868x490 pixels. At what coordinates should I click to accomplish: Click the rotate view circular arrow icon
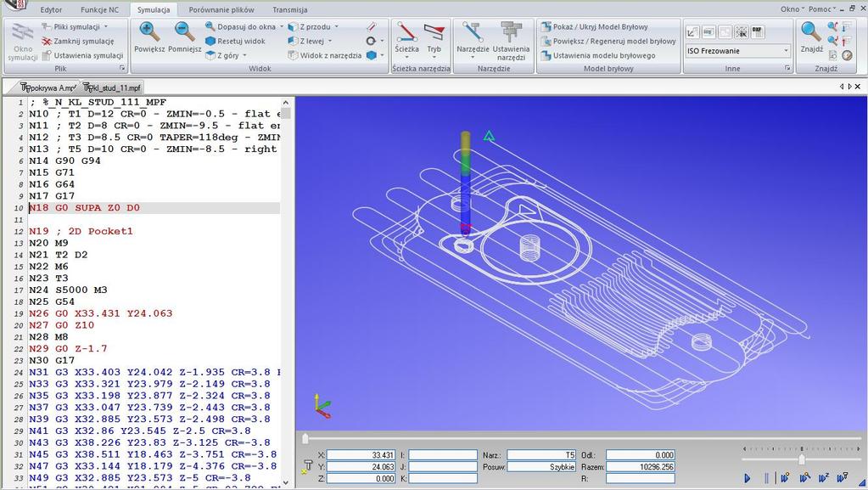371,41
